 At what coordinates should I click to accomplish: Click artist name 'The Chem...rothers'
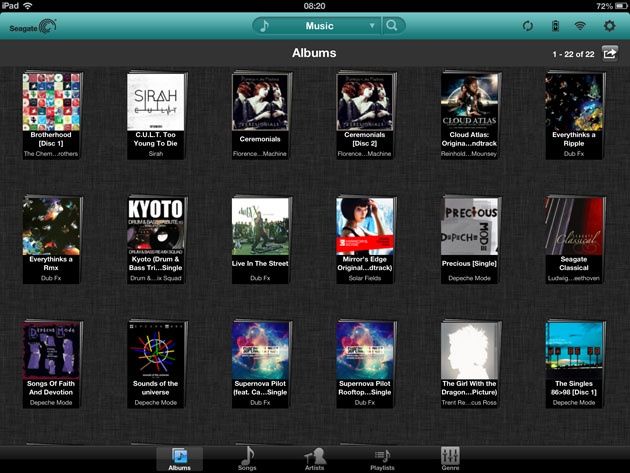point(51,154)
